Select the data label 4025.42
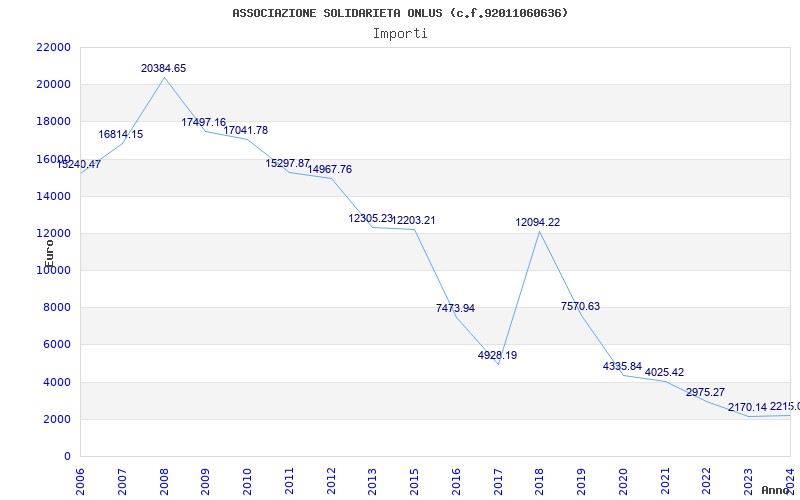This screenshot has width=800, height=500. pos(664,372)
